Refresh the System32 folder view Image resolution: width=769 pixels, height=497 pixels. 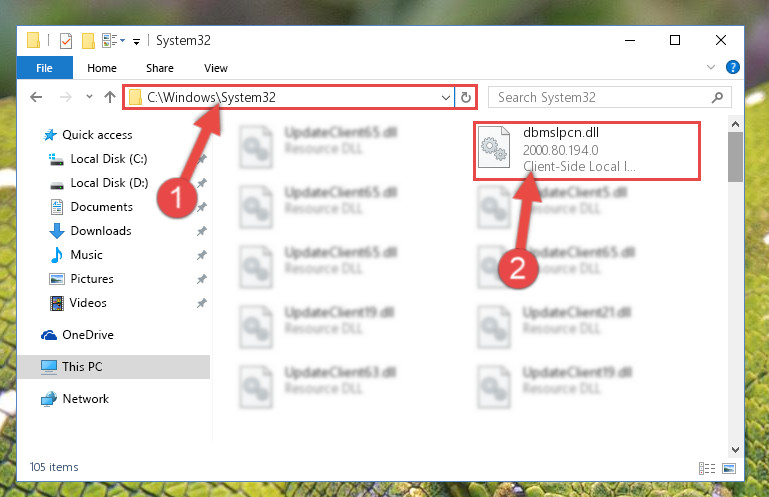(x=465, y=97)
